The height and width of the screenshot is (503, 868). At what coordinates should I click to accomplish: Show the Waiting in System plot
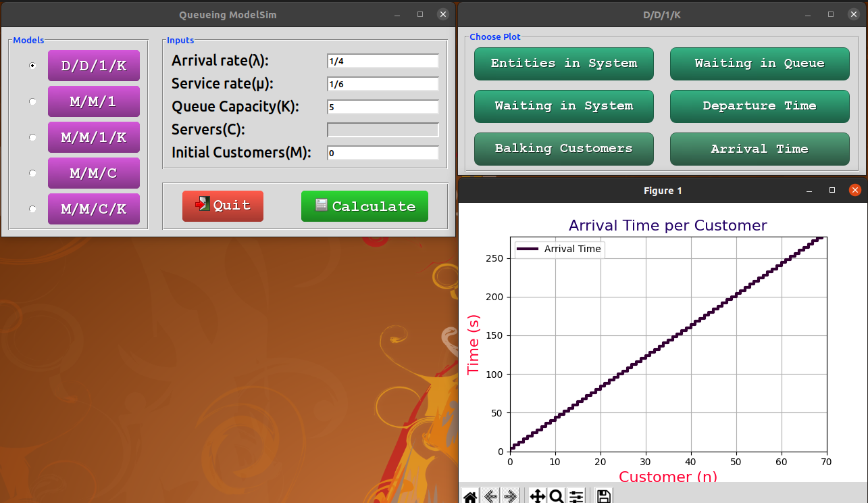(564, 106)
